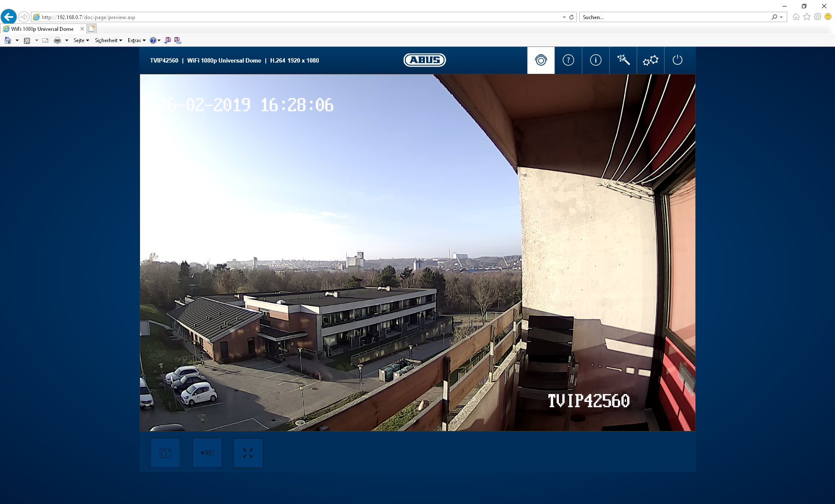
Task: Click the Suchen search box
Action: (674, 17)
